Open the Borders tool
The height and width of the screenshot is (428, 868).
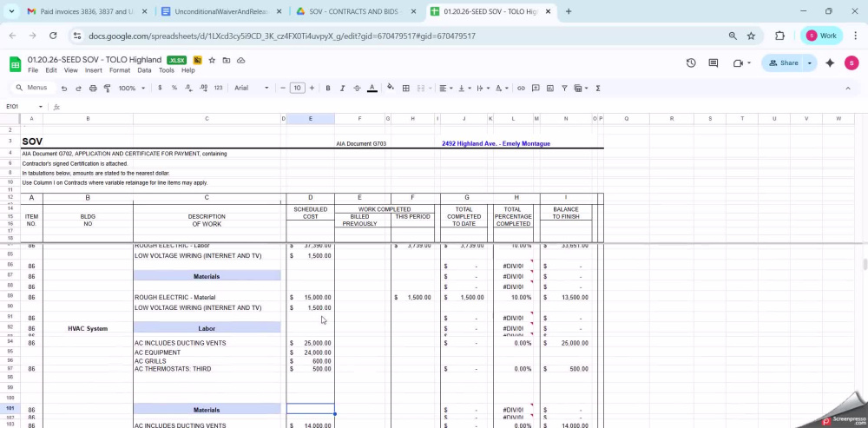[405, 88]
